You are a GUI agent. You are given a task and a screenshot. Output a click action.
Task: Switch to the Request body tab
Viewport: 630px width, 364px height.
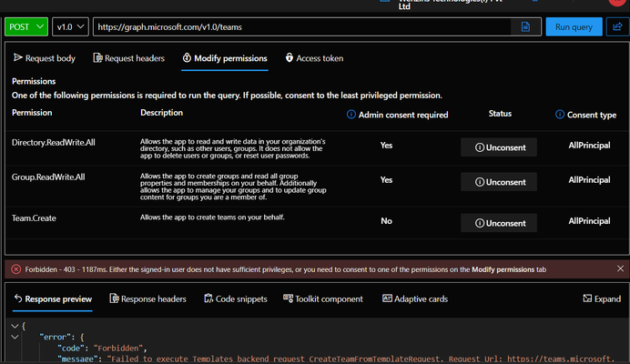coord(45,58)
